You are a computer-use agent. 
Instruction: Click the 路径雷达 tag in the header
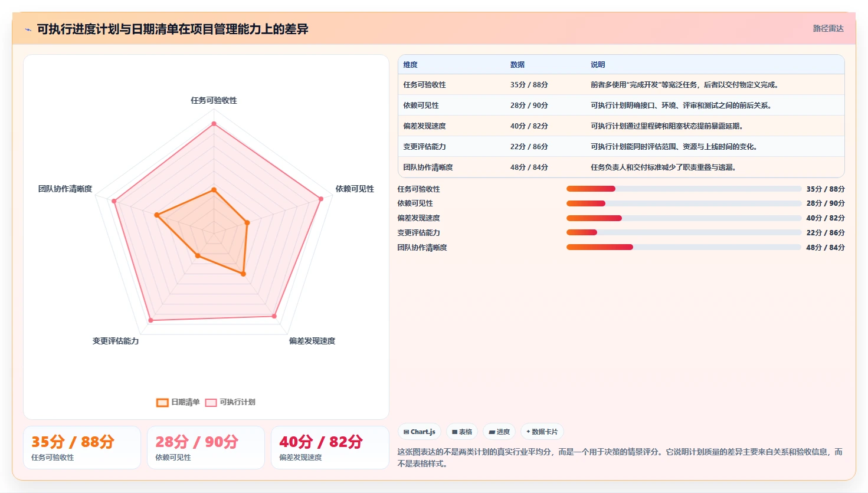point(828,28)
